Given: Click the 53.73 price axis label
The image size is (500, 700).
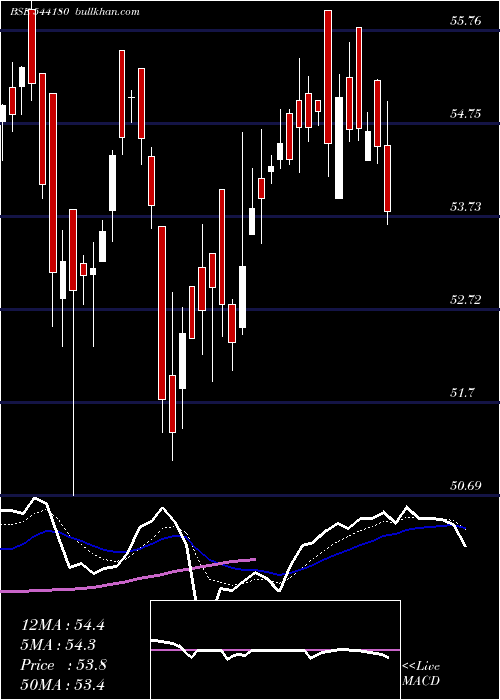Looking at the screenshot, I should 466,207.
